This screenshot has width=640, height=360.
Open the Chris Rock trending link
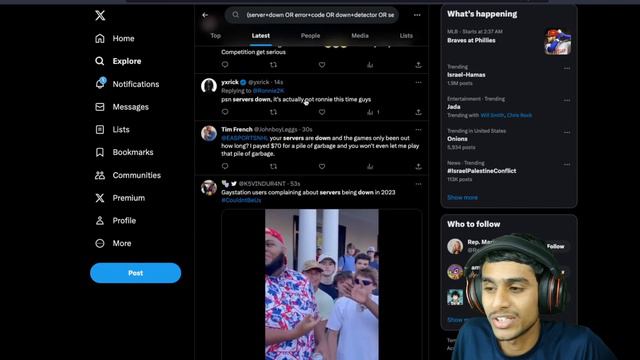519,116
